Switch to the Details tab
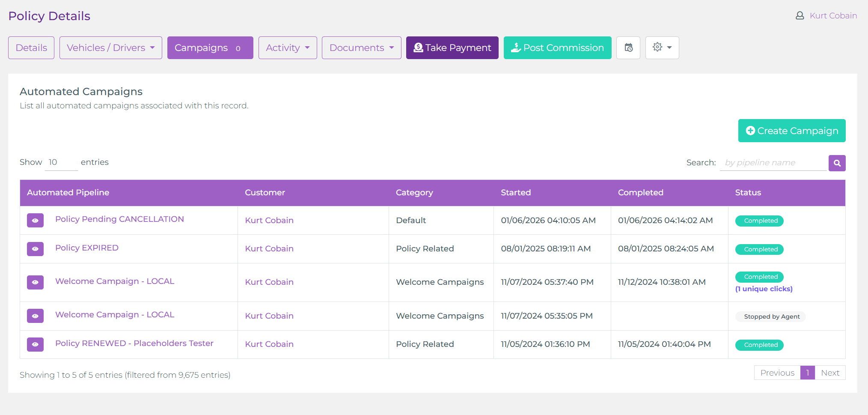 tap(31, 48)
